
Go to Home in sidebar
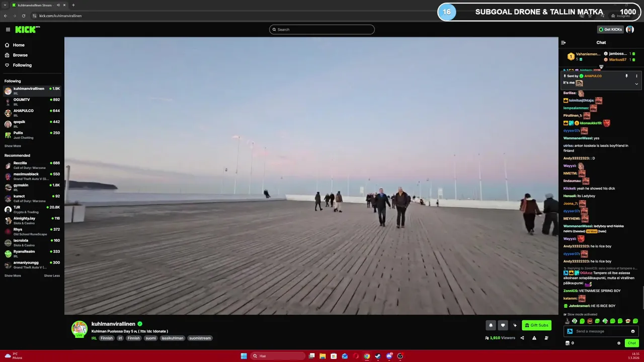pyautogui.click(x=19, y=45)
